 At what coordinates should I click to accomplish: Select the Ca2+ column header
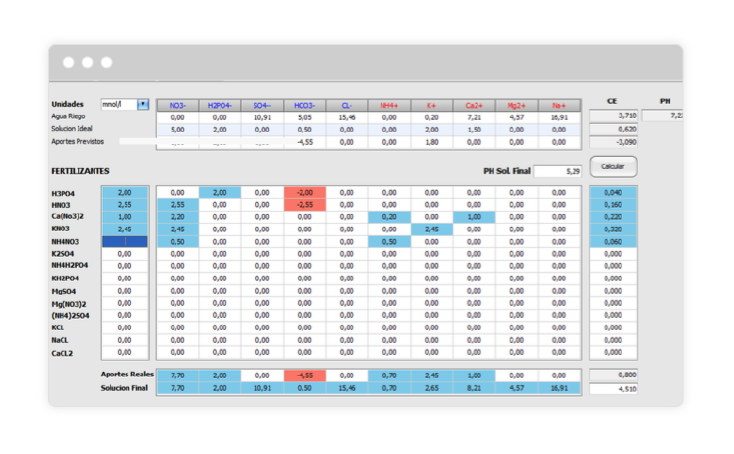tap(474, 104)
